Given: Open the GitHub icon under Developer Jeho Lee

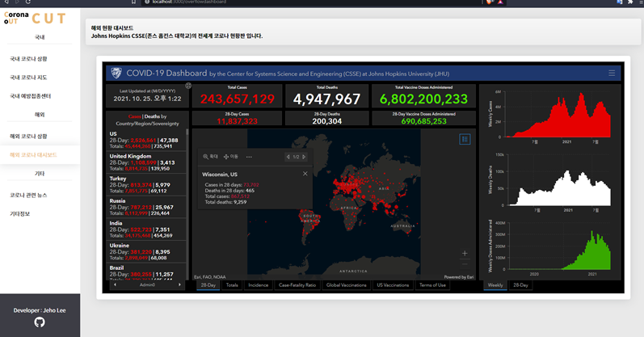Looking at the screenshot, I should pyautogui.click(x=40, y=322).
